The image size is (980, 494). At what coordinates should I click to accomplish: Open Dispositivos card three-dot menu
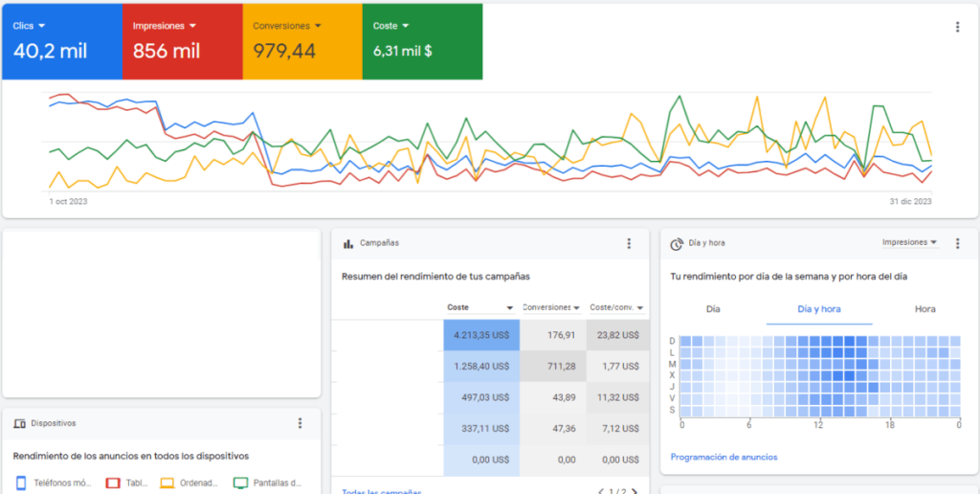[x=300, y=423]
